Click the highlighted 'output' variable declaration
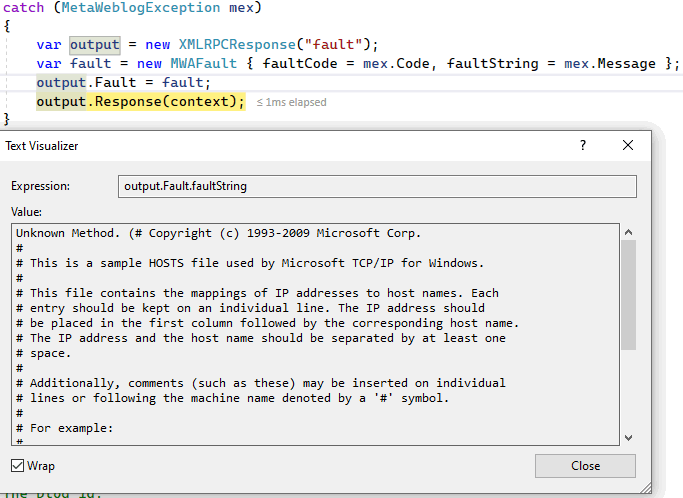This screenshot has width=683, height=498. tap(93, 44)
